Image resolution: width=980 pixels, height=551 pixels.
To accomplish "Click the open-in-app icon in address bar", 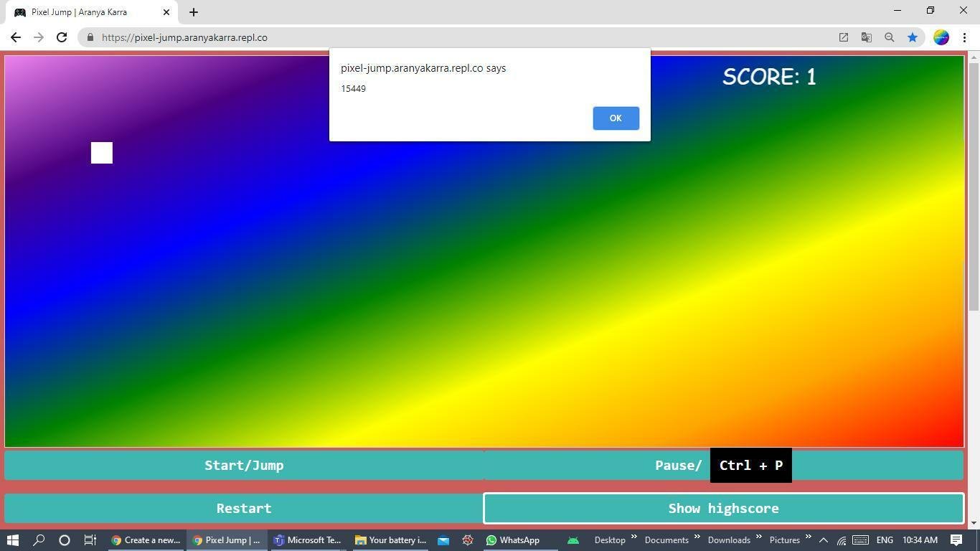I will [x=843, y=37].
